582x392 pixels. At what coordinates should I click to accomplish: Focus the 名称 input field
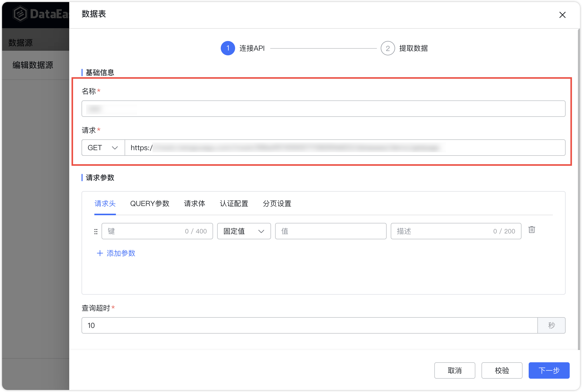coord(323,109)
